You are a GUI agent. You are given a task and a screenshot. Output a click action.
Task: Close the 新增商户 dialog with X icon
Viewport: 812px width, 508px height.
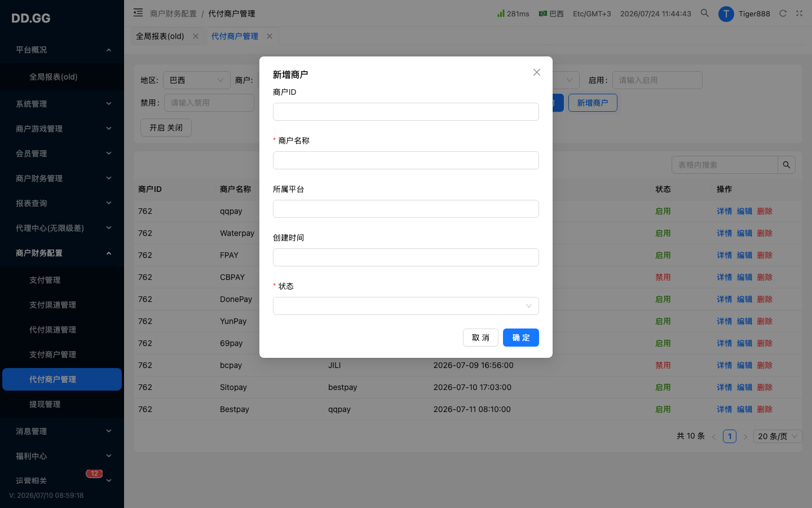(537, 72)
